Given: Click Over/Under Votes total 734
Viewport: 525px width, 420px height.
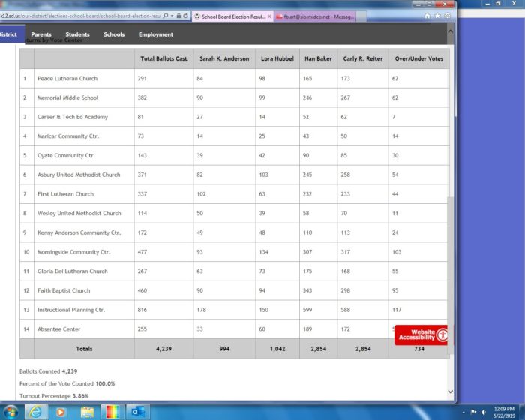Looking at the screenshot, I should pos(418,349).
